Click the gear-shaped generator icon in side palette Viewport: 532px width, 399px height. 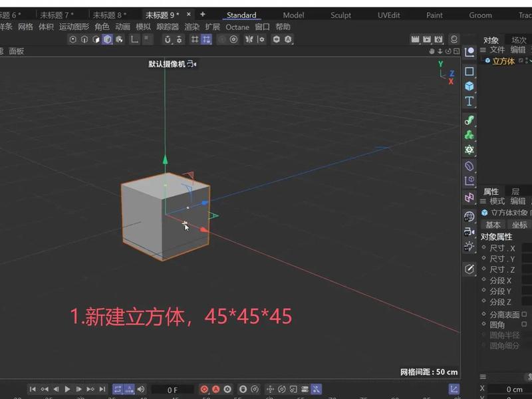pyautogui.click(x=469, y=150)
